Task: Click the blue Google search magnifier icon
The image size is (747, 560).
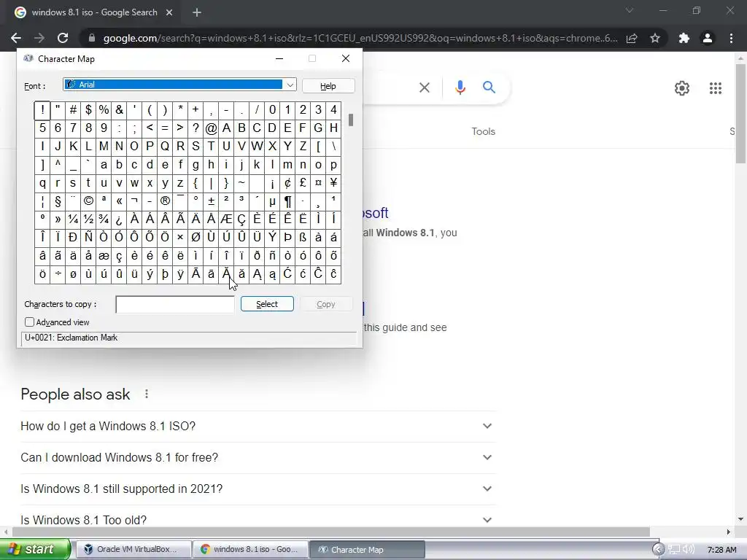Action: (489, 87)
